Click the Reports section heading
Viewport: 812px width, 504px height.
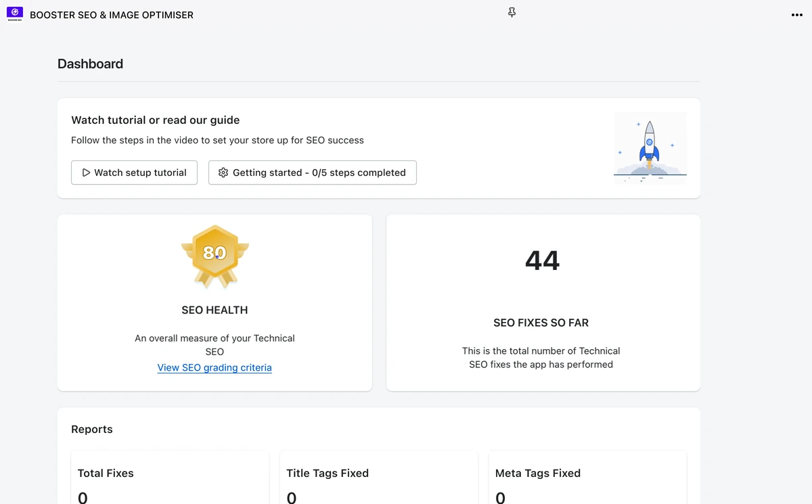pos(92,430)
